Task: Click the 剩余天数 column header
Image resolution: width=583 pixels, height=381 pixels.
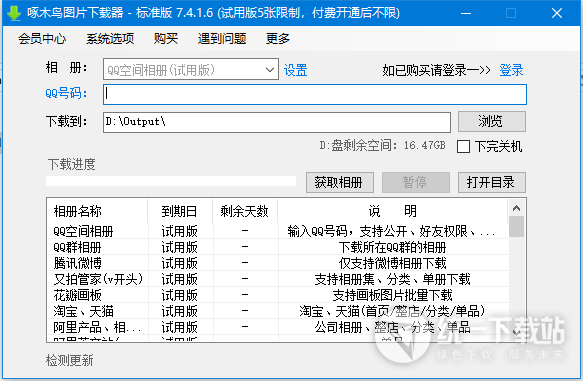Action: tap(245, 211)
